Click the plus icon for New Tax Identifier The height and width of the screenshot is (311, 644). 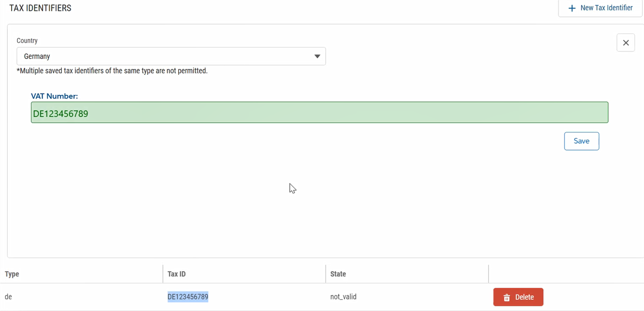pyautogui.click(x=571, y=8)
